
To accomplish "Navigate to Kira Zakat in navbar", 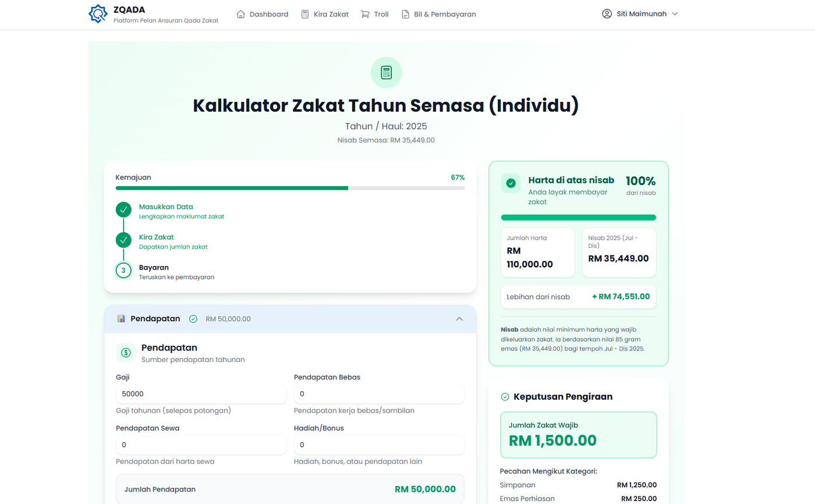I will point(325,14).
